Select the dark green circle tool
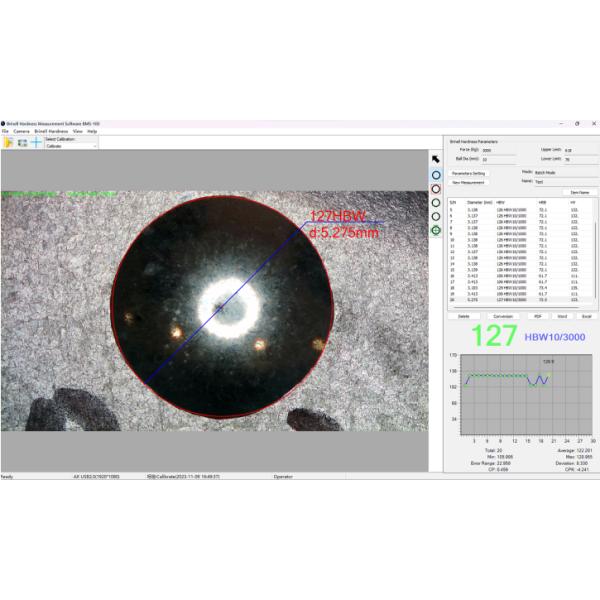This screenshot has height=600, width=600. tap(436, 202)
